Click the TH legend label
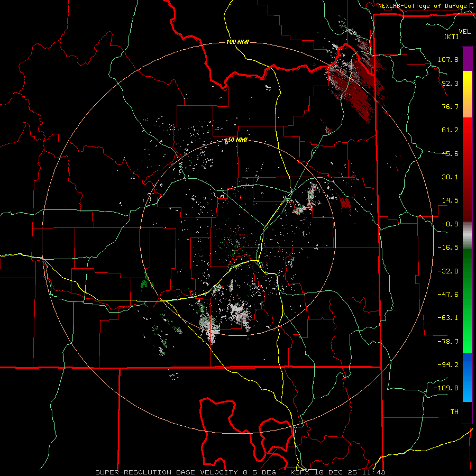476x476 pixels. click(x=454, y=412)
